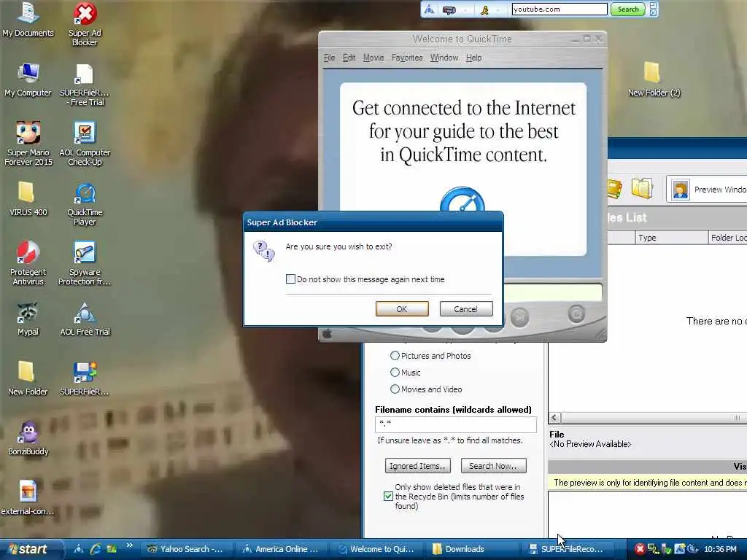Click the Type column header
The width and height of the screenshot is (747, 560).
coord(671,238)
